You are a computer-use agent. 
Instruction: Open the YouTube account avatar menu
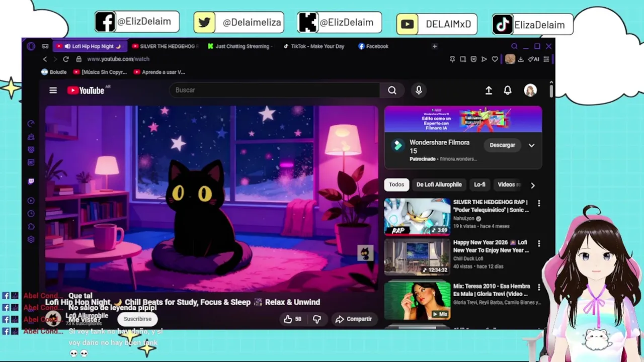(x=530, y=90)
